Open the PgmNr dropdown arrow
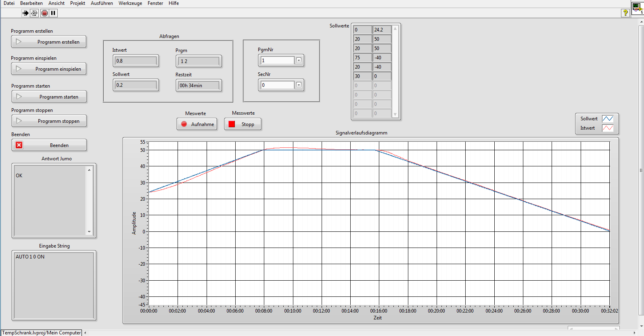644x336 pixels. tap(299, 61)
